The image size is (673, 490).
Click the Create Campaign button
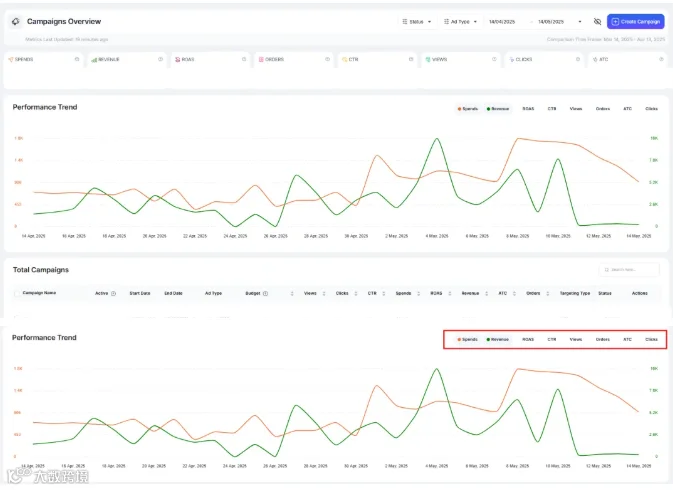(636, 21)
